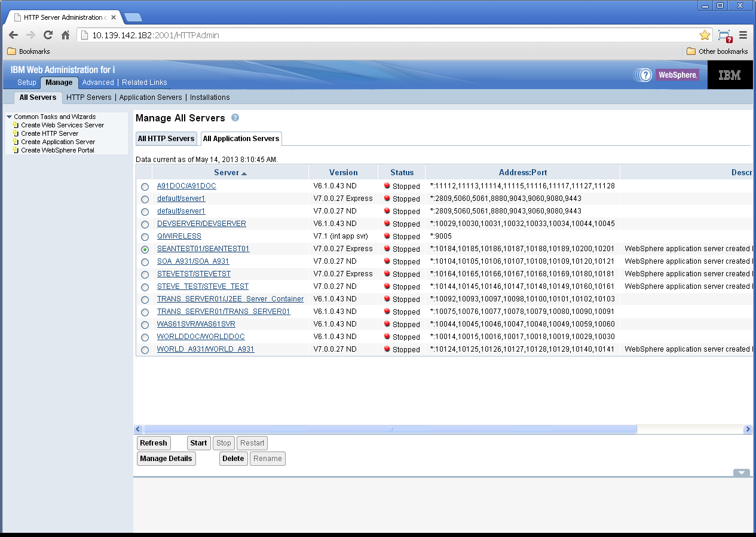The image size is (756, 537).
Task: Show the All HTTP Servers tab
Action: (166, 139)
